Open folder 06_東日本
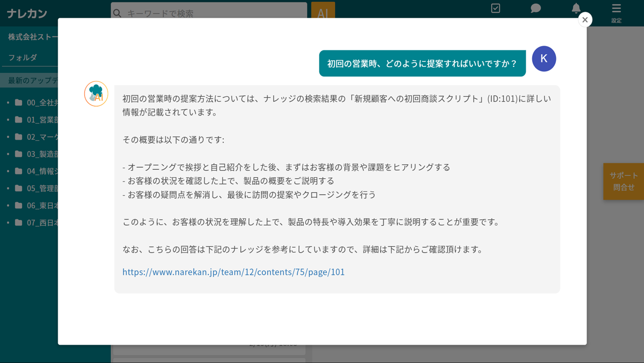The width and height of the screenshot is (644, 363). [x=36, y=205]
